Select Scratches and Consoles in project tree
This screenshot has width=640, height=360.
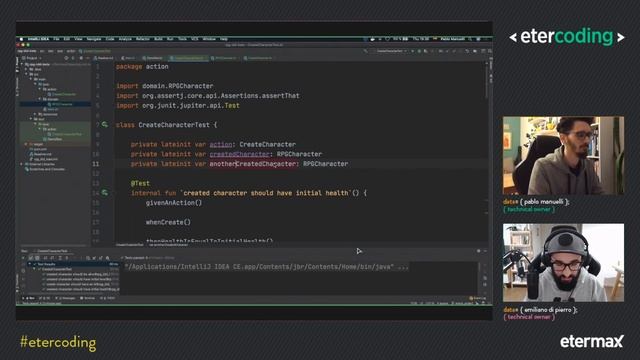pyautogui.click(x=44, y=169)
